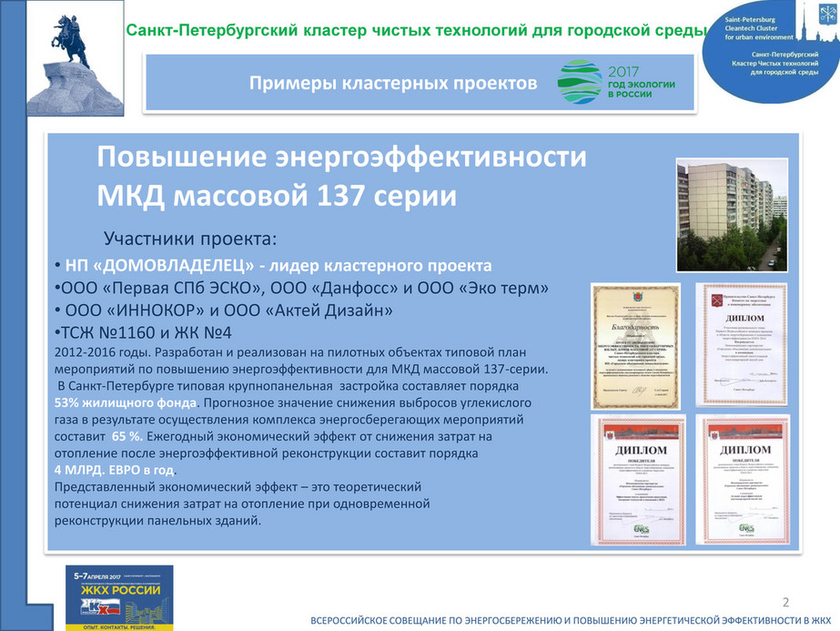
Task: Click the green header "Санкт-Петербургский кластер чистых технологий"
Action: pyautogui.click(x=328, y=30)
